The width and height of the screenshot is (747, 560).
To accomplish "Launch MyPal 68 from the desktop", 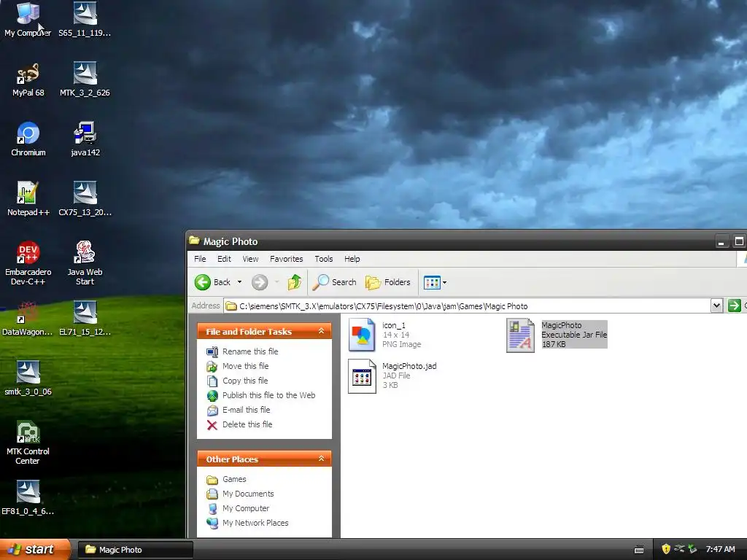I will click(28, 79).
